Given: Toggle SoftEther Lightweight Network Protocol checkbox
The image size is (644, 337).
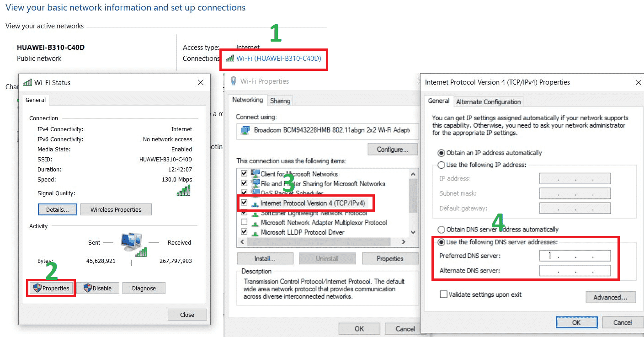Looking at the screenshot, I should click(244, 213).
